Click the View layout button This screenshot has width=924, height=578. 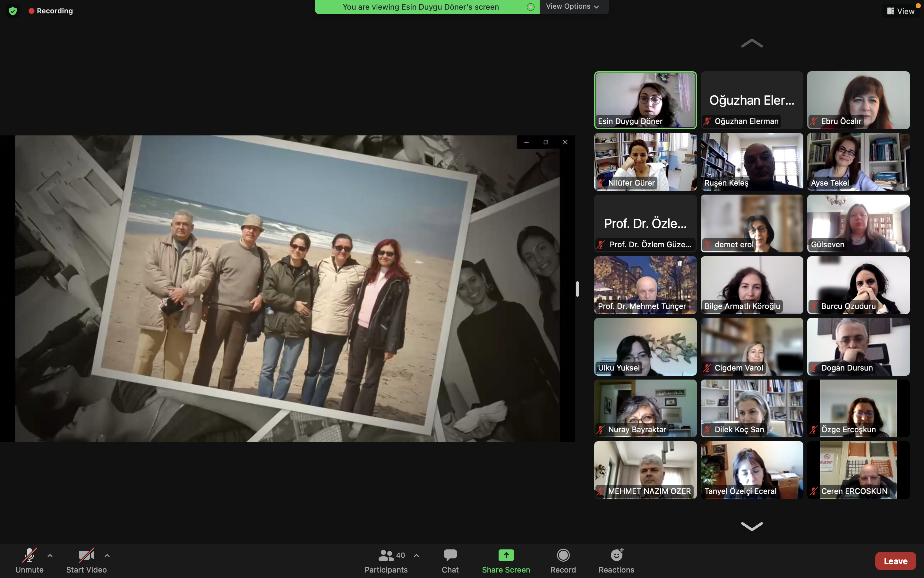(x=901, y=11)
